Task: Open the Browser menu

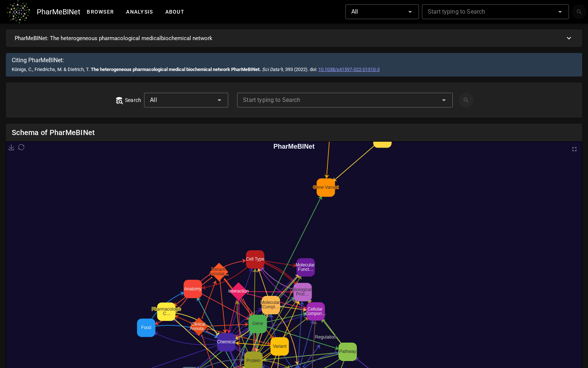Action: tap(100, 12)
